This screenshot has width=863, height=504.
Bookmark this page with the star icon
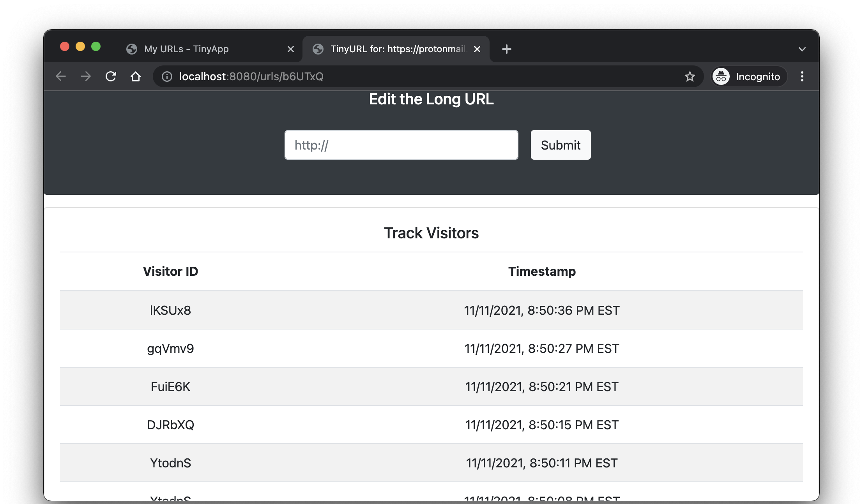(x=690, y=76)
